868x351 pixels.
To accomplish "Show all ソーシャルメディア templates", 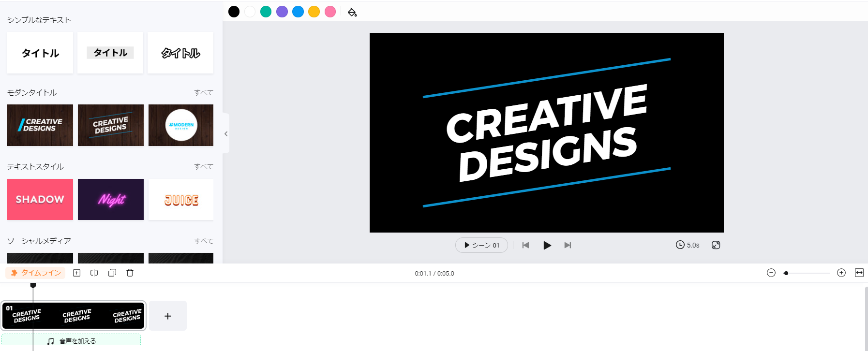I will click(204, 241).
